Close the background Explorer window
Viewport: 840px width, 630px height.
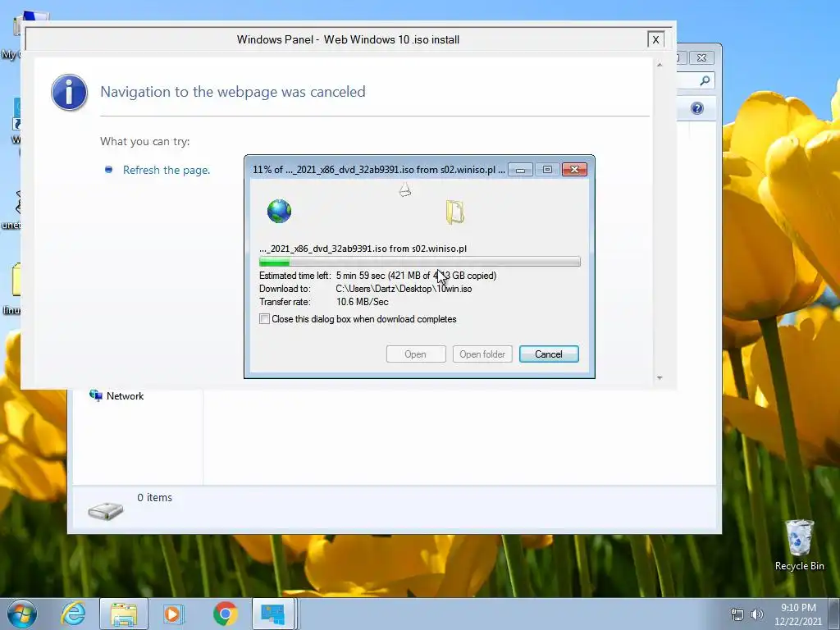point(702,58)
